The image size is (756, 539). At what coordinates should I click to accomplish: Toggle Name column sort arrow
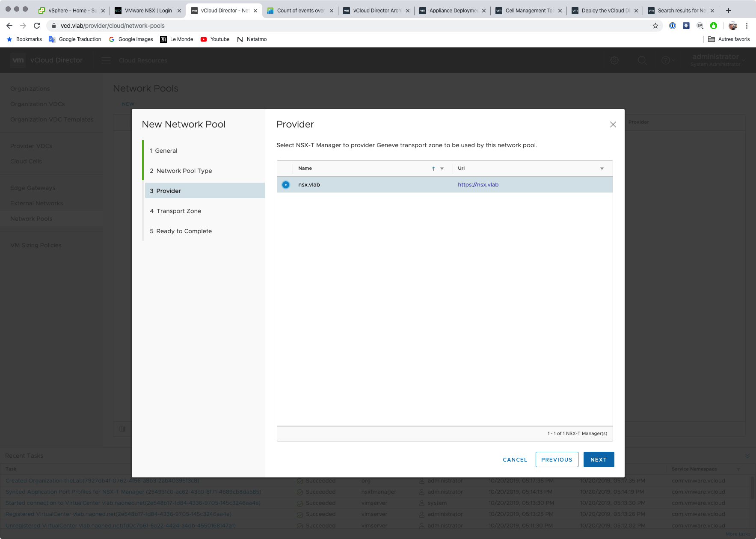coord(433,169)
